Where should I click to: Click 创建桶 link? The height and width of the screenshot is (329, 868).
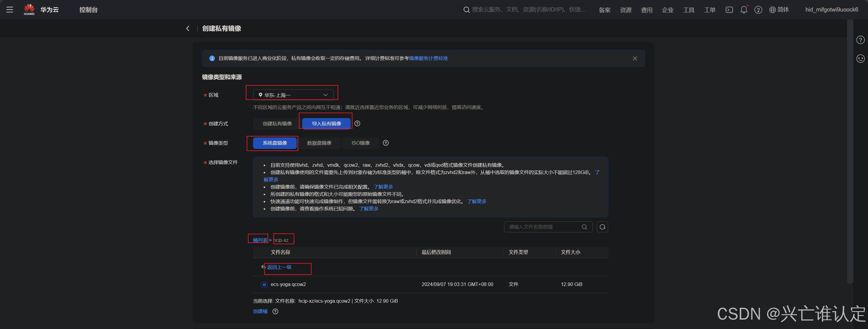pos(260,311)
